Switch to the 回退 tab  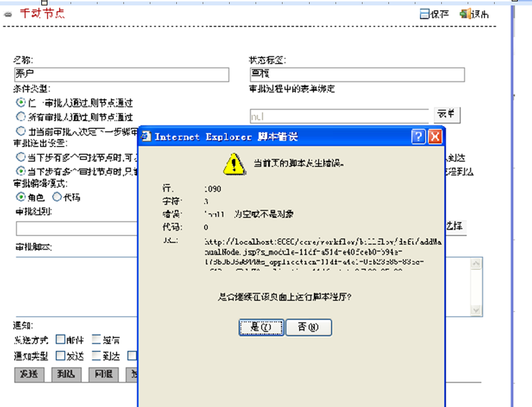104,374
